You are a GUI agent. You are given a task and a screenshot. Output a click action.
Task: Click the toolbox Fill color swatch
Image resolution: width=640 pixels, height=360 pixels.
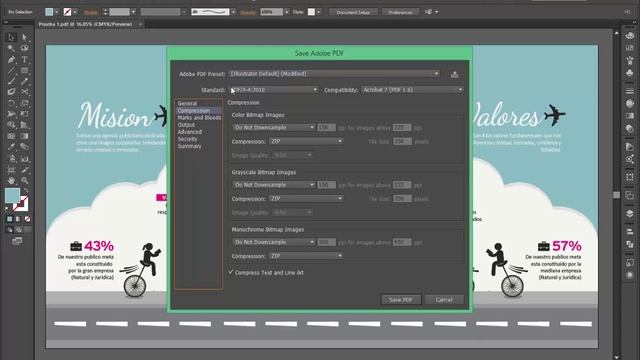click(x=12, y=196)
